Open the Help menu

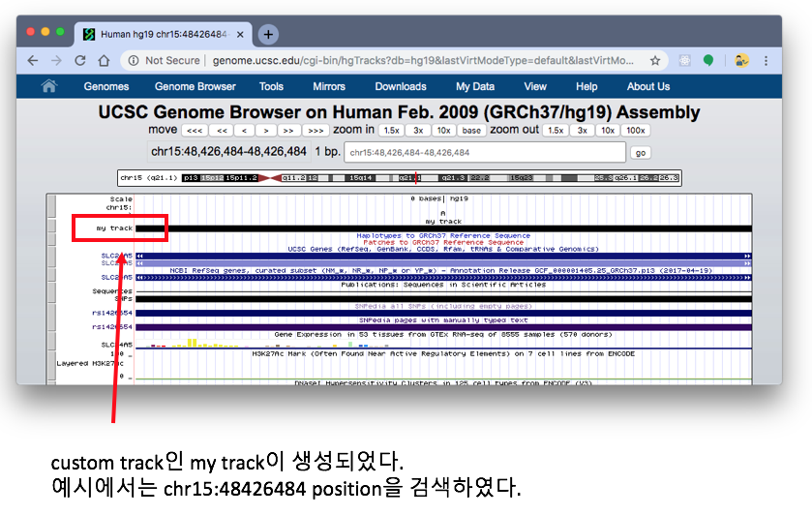(586, 86)
